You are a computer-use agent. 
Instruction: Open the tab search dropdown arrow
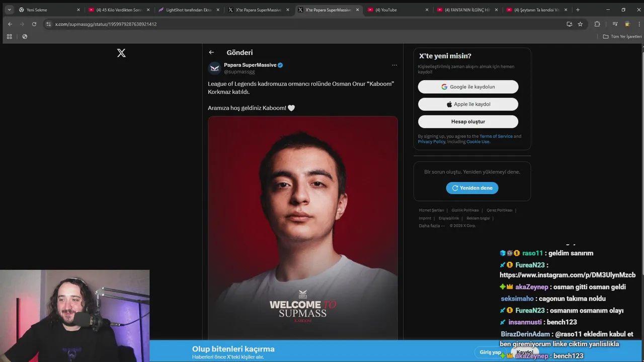pos(9,10)
